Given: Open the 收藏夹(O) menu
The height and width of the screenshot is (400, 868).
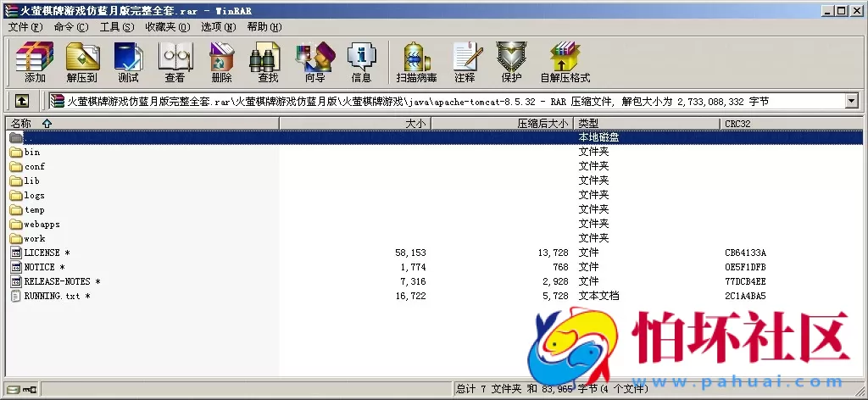Looking at the screenshot, I should coord(168,27).
